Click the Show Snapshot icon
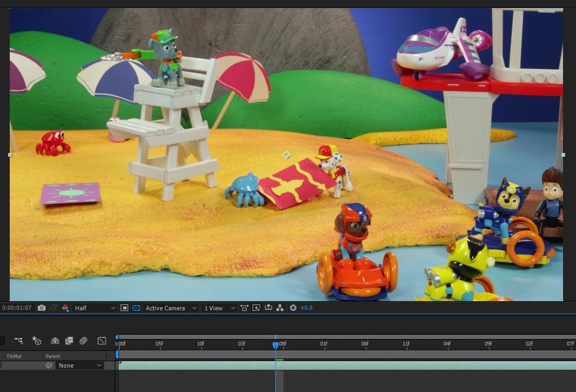 pyautogui.click(x=54, y=308)
